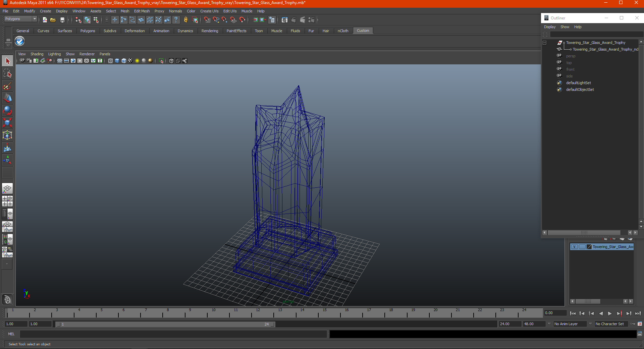Click the Select by hierarchy mode icon
The height and width of the screenshot is (349, 644).
[78, 20]
